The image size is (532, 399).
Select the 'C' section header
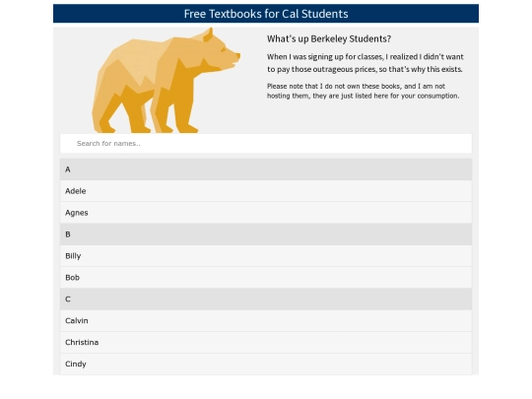point(266,299)
